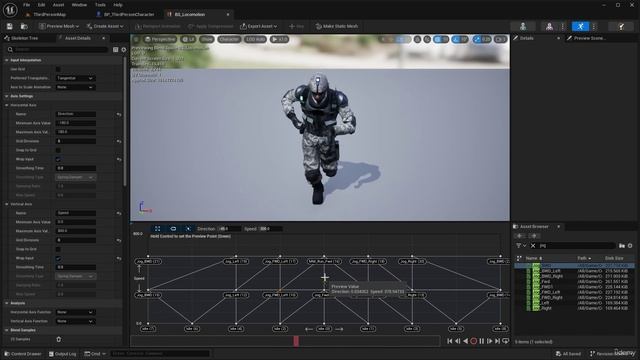Toggle Wrap Input for Horizontal Axis

[58, 159]
